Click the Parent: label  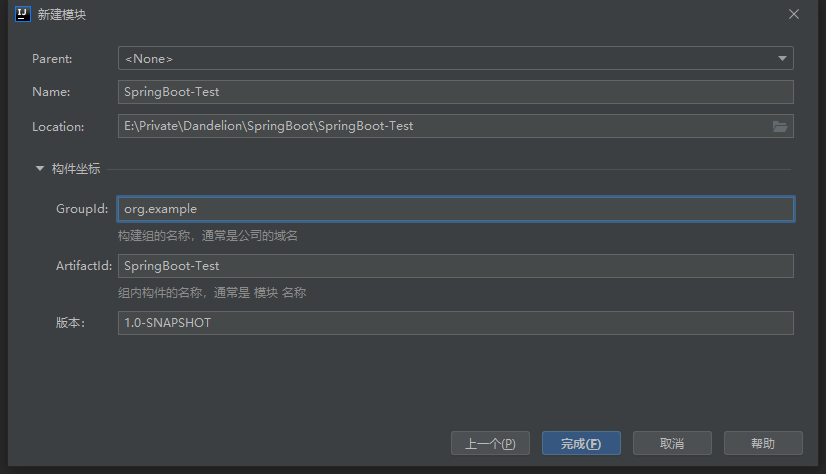52,59
